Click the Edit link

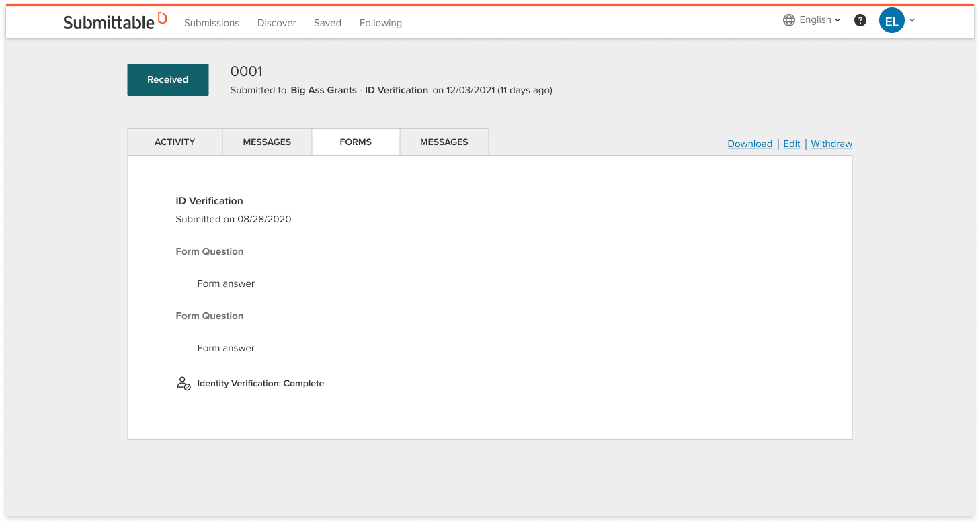coord(792,144)
